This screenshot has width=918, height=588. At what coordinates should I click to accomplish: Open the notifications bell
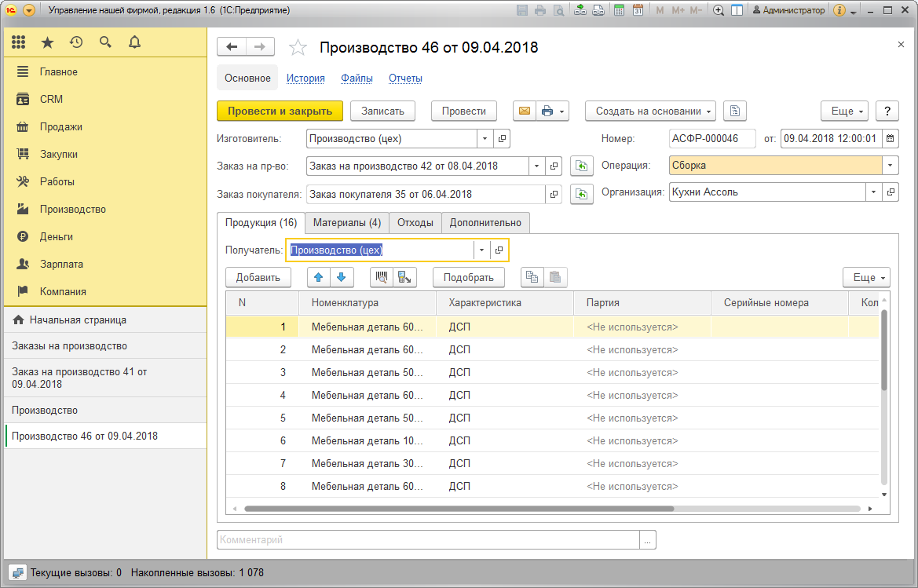tap(134, 42)
